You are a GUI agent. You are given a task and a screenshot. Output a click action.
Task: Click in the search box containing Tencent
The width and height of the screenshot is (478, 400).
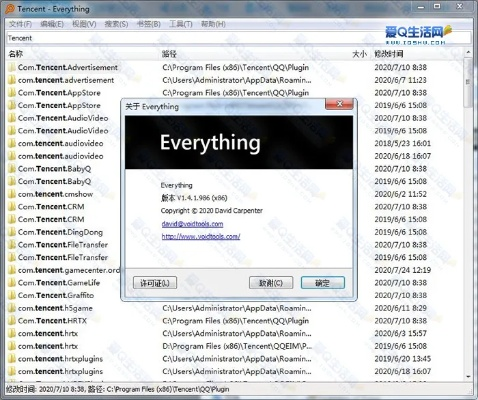coord(239,38)
